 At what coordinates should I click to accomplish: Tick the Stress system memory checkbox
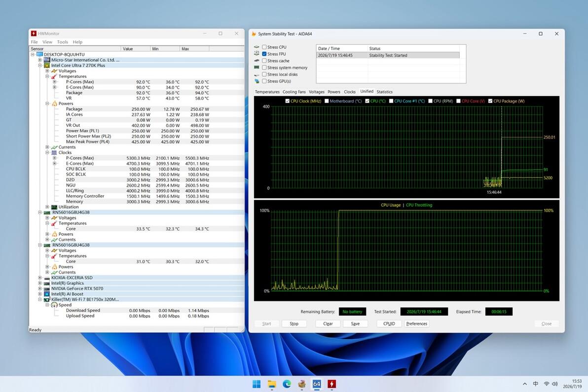tap(264, 68)
